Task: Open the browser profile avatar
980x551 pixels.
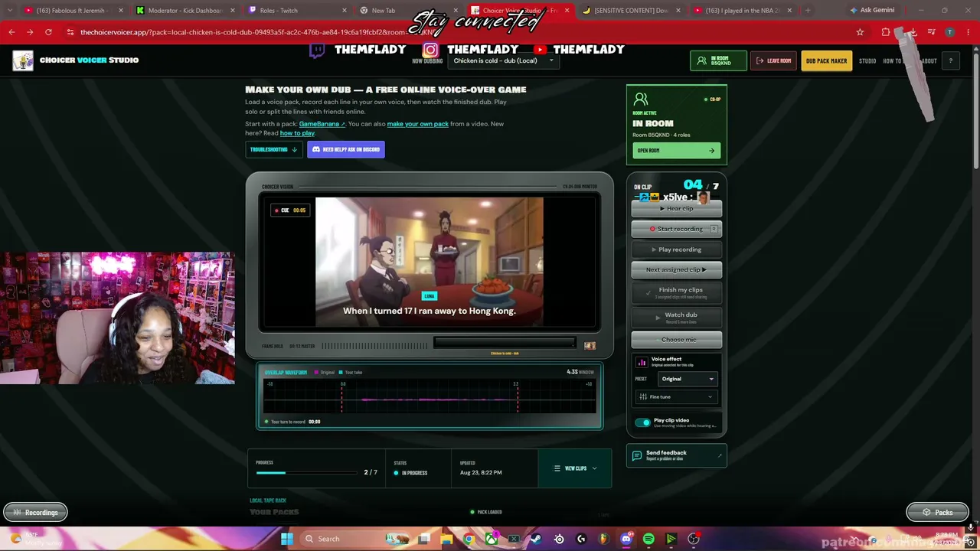Action: 949,32
